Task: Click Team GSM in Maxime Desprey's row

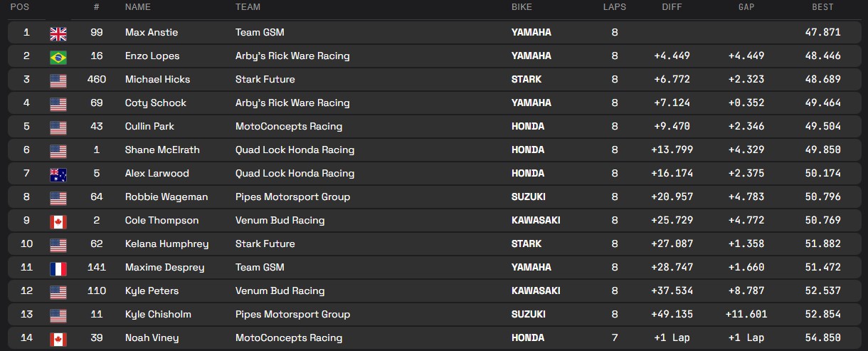Action: pyautogui.click(x=260, y=267)
